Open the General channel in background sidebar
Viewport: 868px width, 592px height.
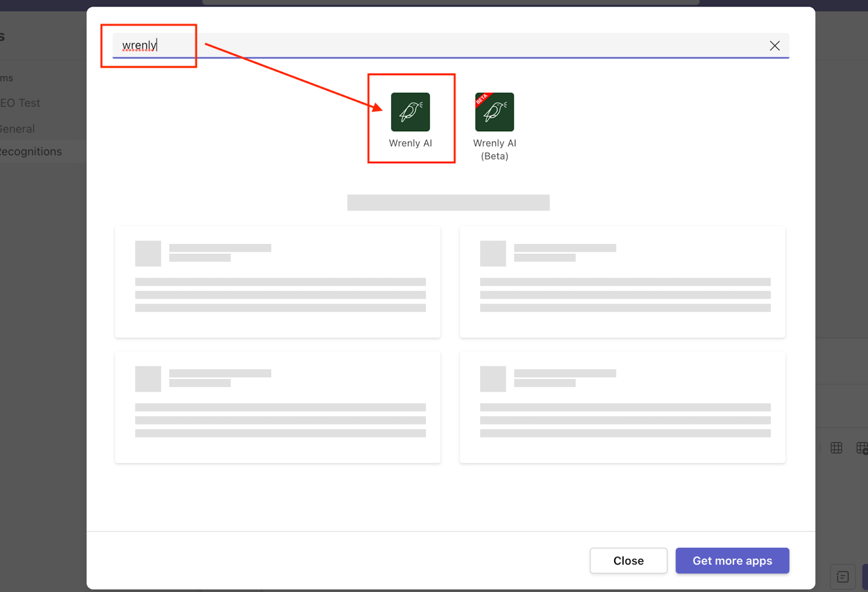click(x=17, y=129)
